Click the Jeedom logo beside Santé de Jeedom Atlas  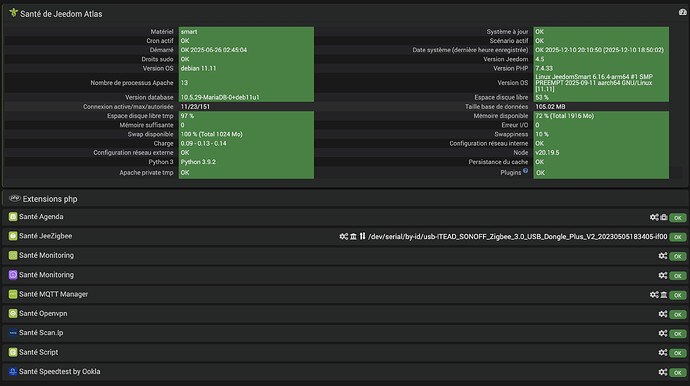(x=14, y=13)
